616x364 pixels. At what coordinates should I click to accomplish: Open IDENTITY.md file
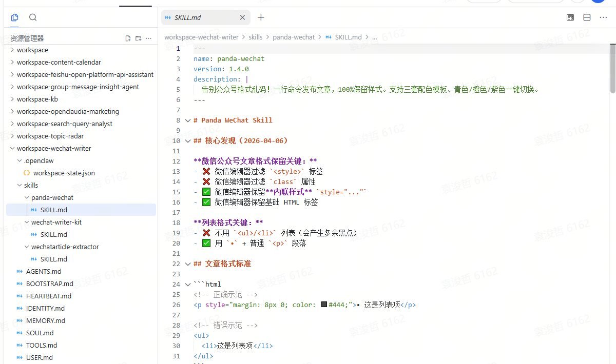pyautogui.click(x=45, y=309)
